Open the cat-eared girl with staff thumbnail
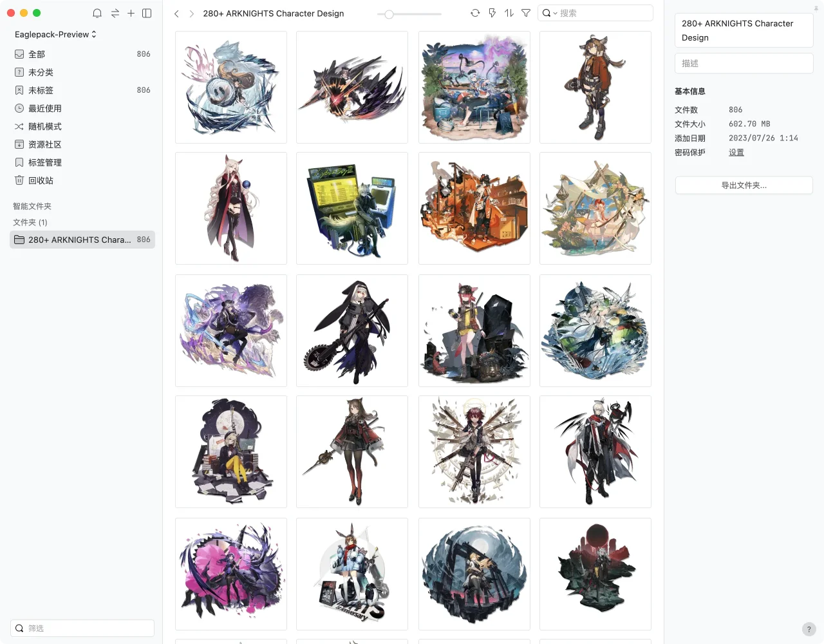The width and height of the screenshot is (824, 644). click(x=352, y=452)
